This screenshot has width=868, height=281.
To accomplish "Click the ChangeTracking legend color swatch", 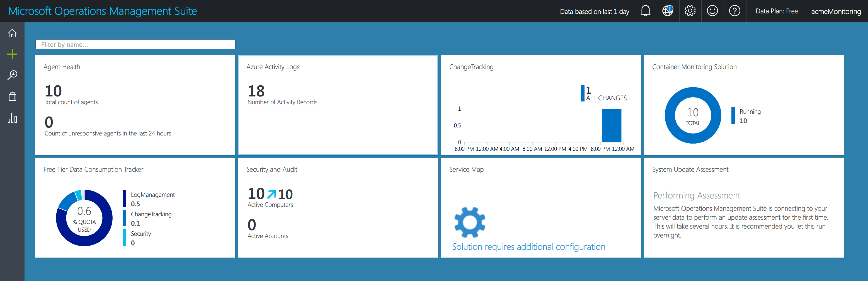I will coord(124,218).
